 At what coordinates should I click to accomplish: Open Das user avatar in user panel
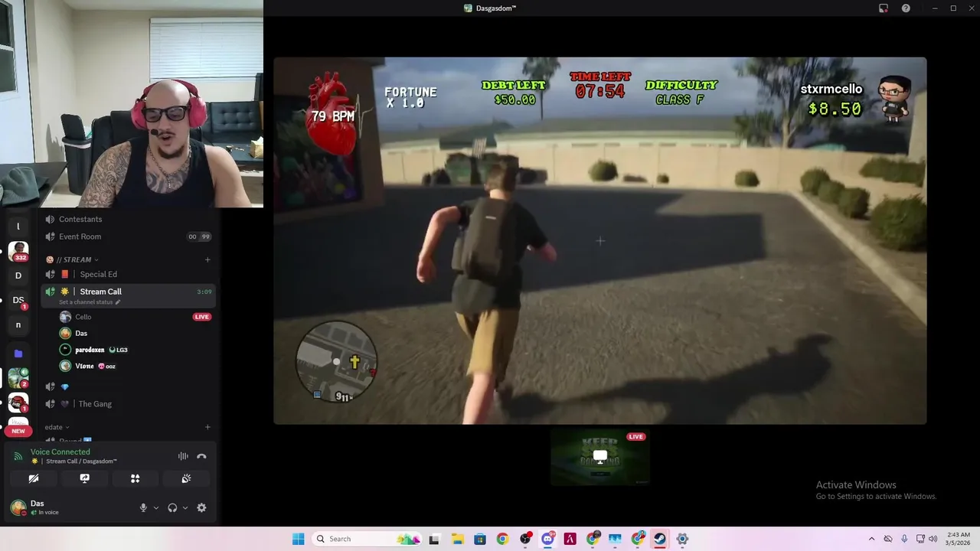[x=18, y=507]
